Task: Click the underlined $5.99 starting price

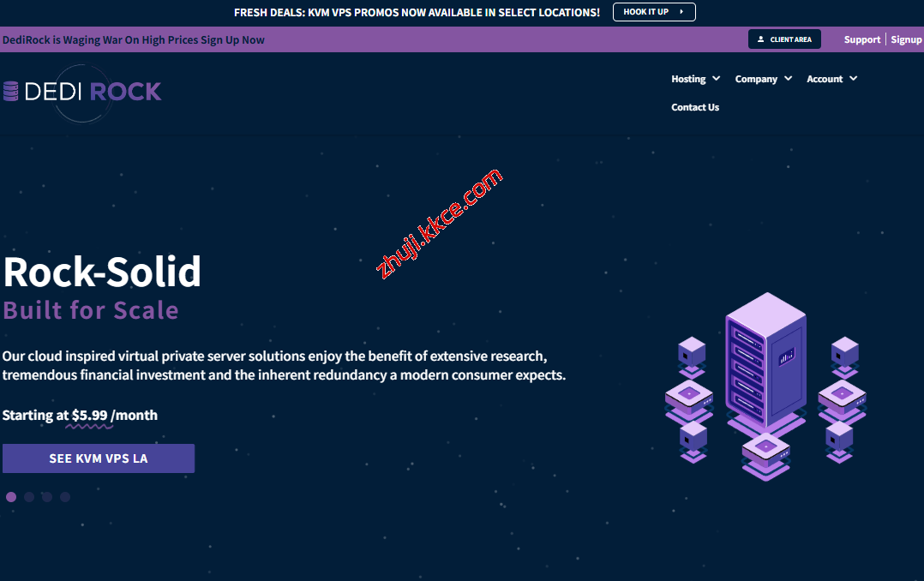Action: pyautogui.click(x=90, y=415)
